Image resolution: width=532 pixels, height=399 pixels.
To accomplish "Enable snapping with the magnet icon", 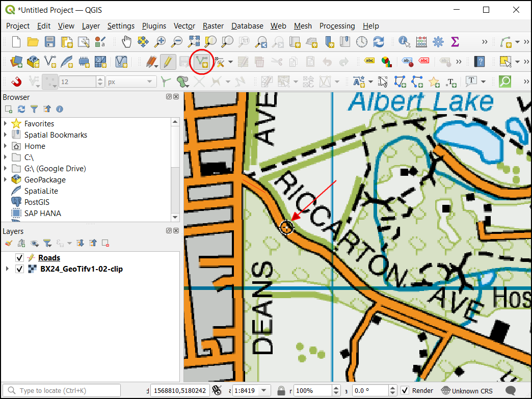I will [x=17, y=82].
